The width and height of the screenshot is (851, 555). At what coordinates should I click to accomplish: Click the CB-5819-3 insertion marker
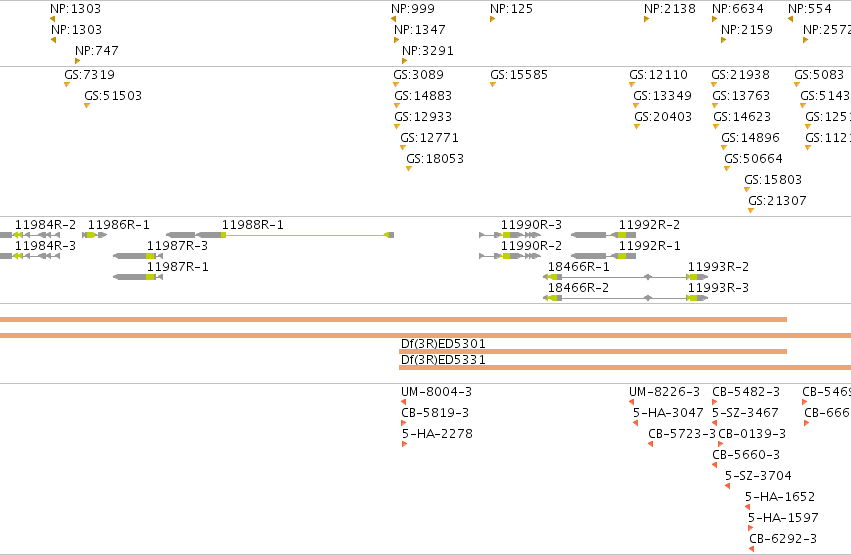click(x=403, y=423)
